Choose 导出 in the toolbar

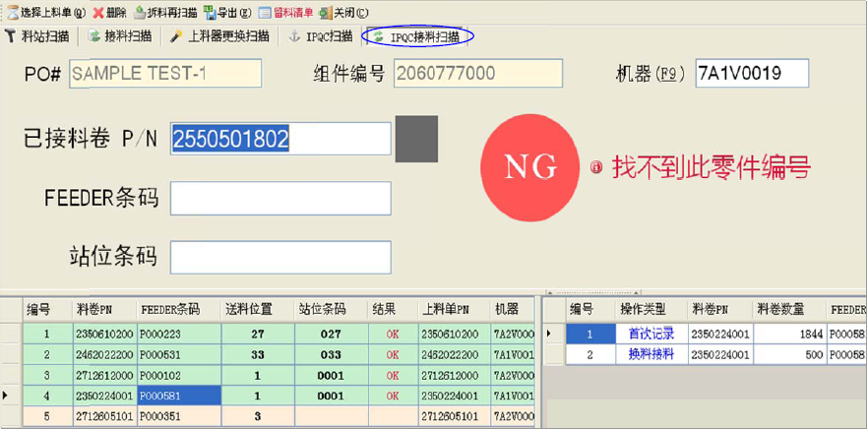[227, 12]
